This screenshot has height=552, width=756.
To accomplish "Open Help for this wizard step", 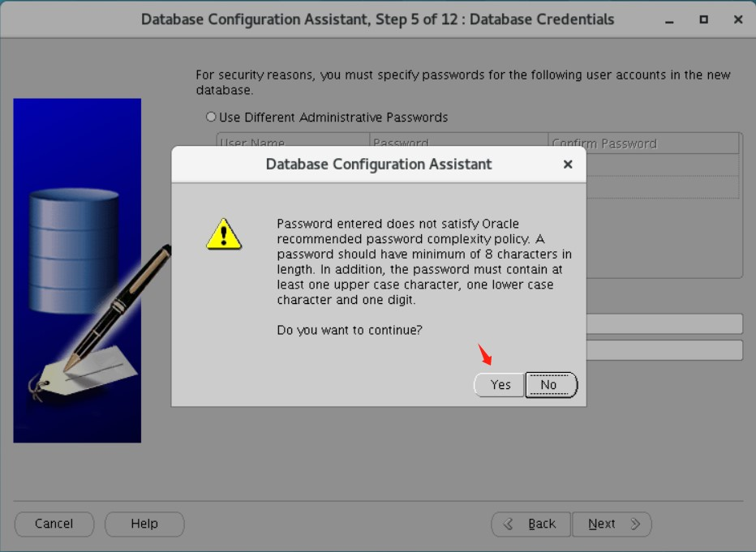I will tap(144, 524).
